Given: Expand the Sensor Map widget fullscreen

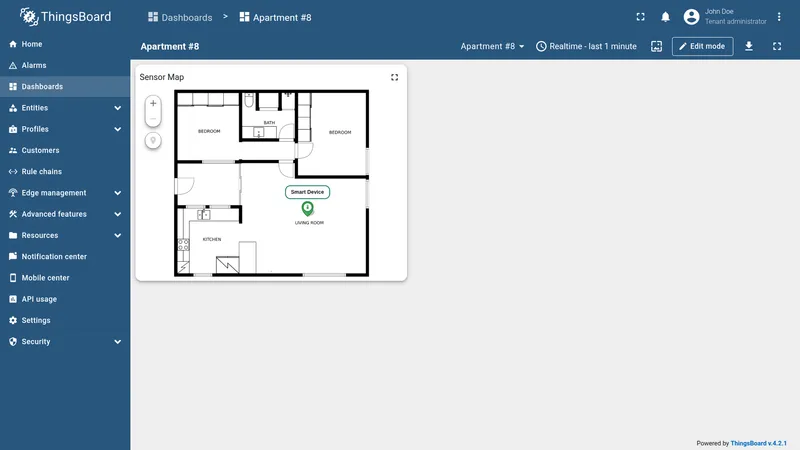Looking at the screenshot, I should point(394,78).
